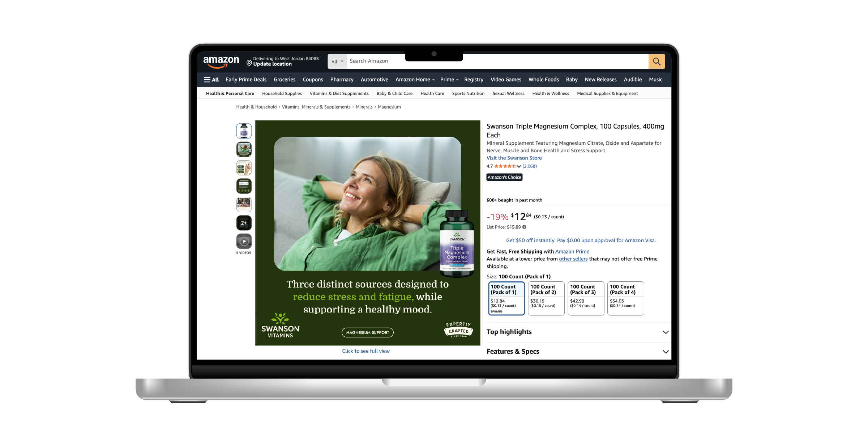Screen dimensions: 868x434
Task: Click Magnesium breadcrumb
Action: [x=389, y=107]
